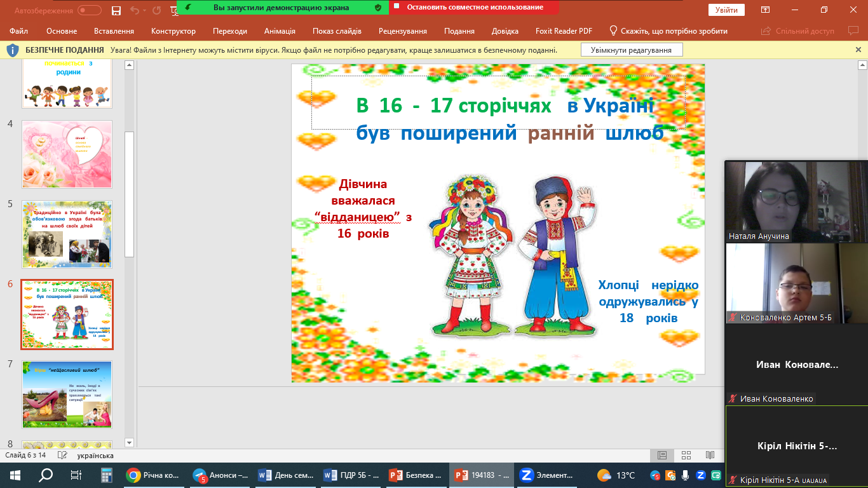Open the Довідка tab
The height and width of the screenshot is (488, 868).
pyautogui.click(x=505, y=31)
